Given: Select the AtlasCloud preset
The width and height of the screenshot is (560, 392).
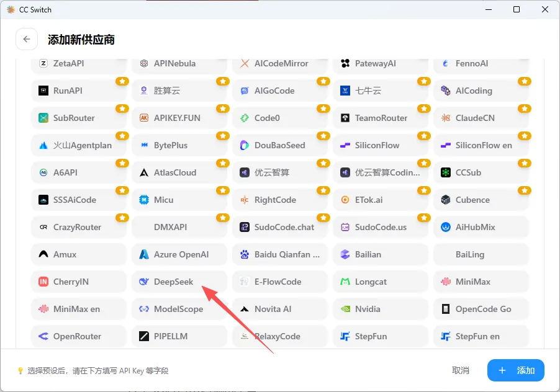Looking at the screenshot, I should (179, 172).
